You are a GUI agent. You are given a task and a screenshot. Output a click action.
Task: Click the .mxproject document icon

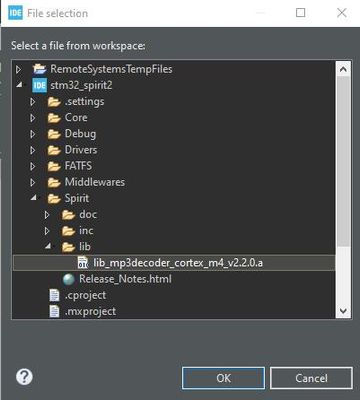pos(54,311)
